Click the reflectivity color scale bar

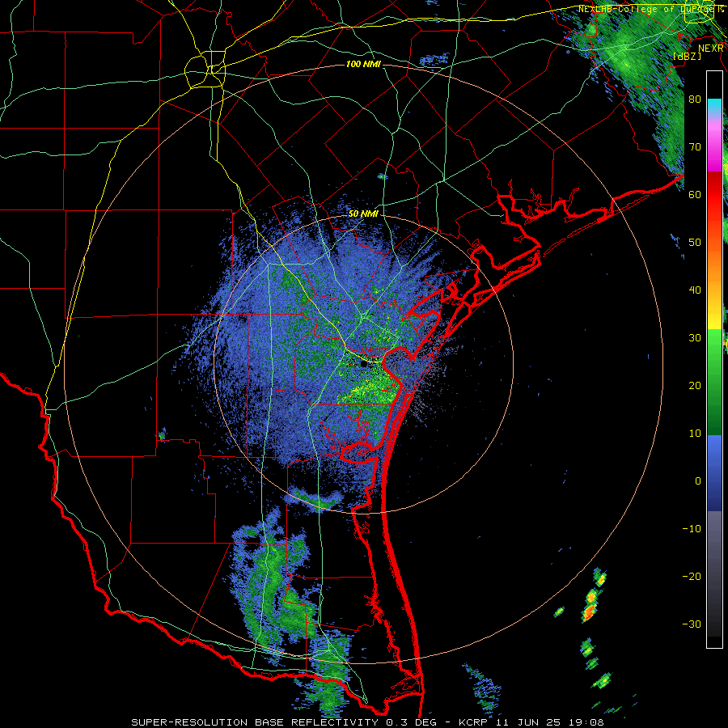714,359
